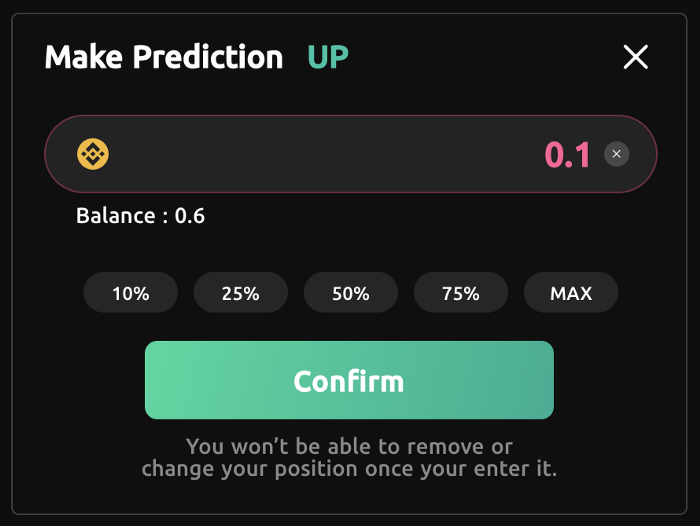The width and height of the screenshot is (700, 526).
Task: Click the "You won't be able to remove" line
Action: coord(350,447)
